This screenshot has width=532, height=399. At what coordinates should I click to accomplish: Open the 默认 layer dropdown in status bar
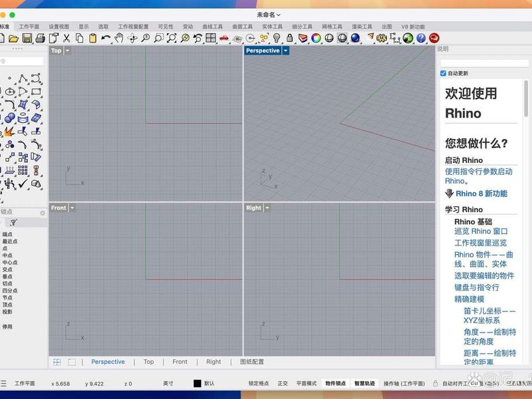209,384
